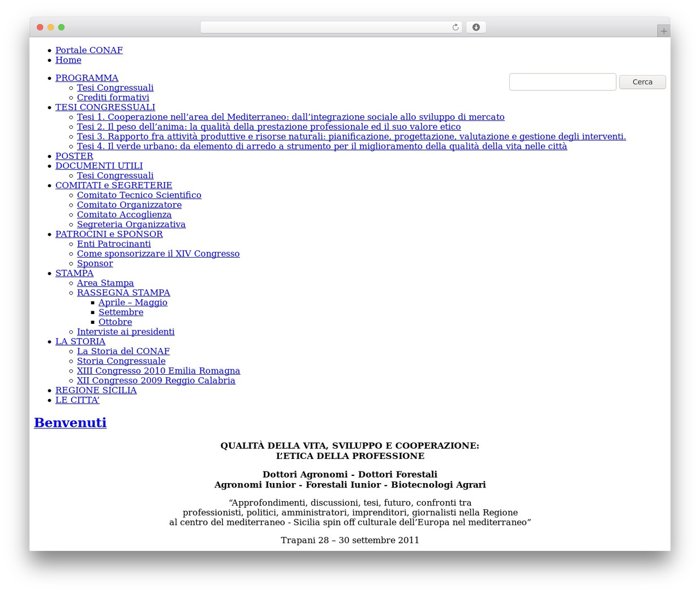Select the POSTER menu item
The width and height of the screenshot is (700, 593).
click(x=74, y=156)
